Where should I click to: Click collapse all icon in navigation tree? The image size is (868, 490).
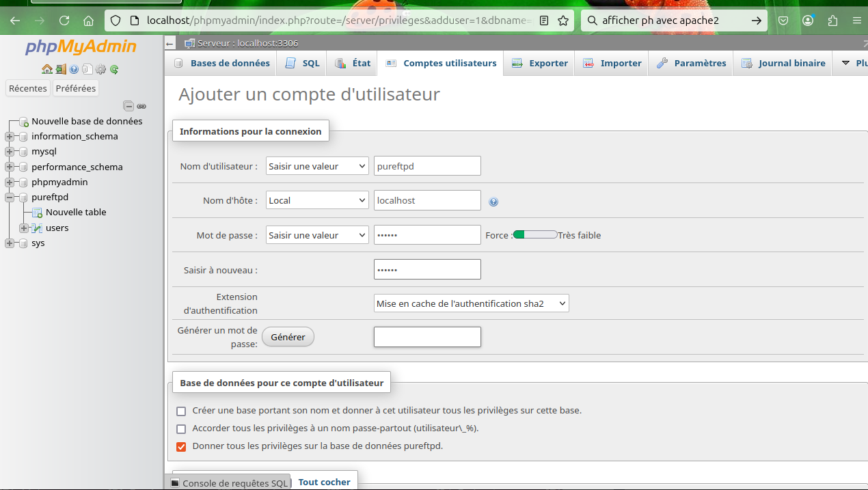128,106
